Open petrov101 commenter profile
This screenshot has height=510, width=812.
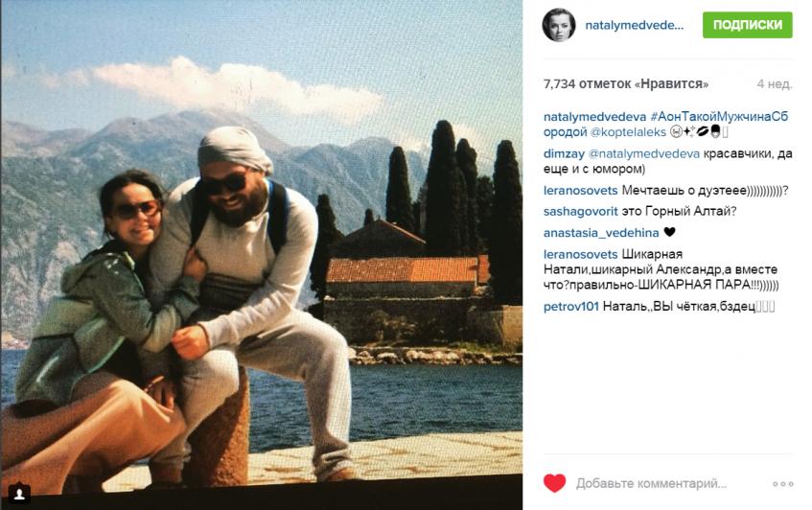pyautogui.click(x=571, y=307)
